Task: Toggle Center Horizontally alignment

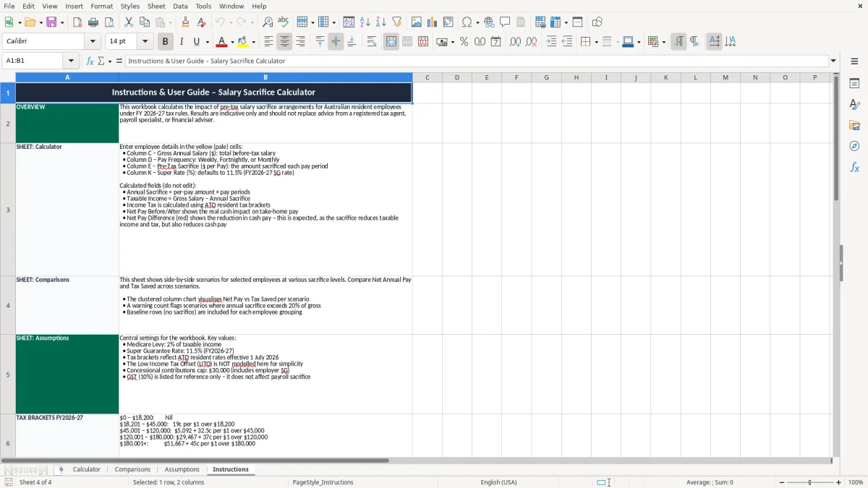Action: [284, 42]
